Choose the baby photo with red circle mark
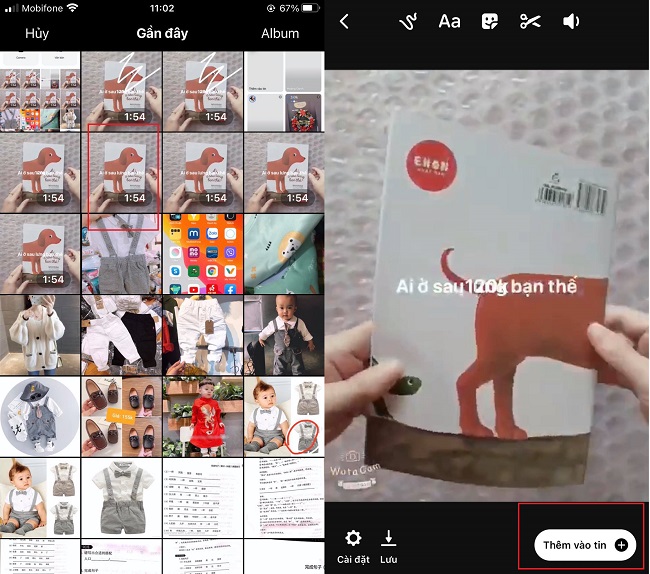Screen dimensions: 650x574 point(284,417)
